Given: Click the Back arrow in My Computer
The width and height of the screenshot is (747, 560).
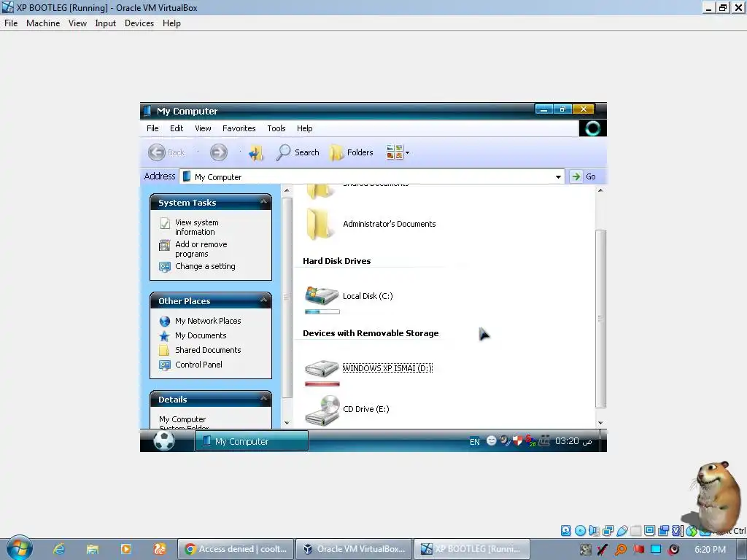Looking at the screenshot, I should 157,152.
